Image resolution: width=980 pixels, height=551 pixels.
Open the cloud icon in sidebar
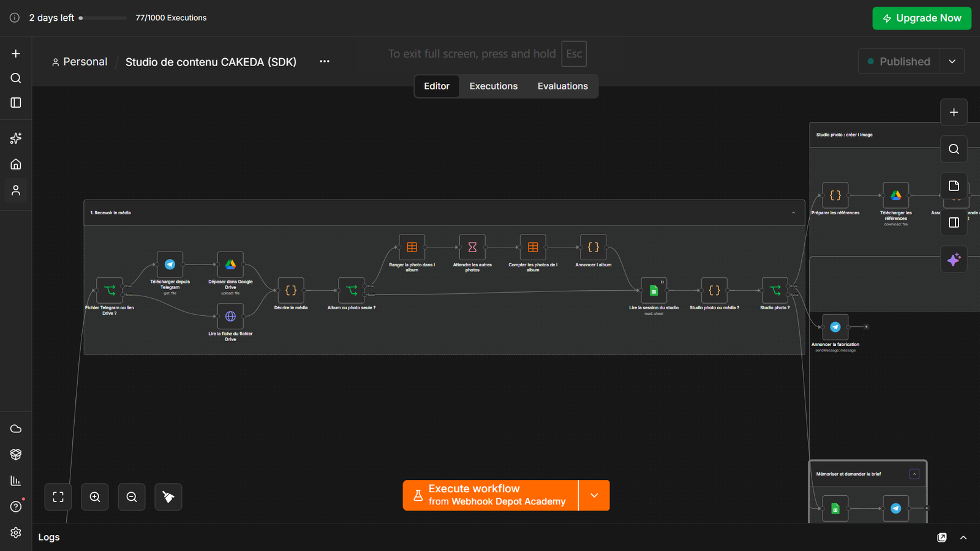click(16, 429)
